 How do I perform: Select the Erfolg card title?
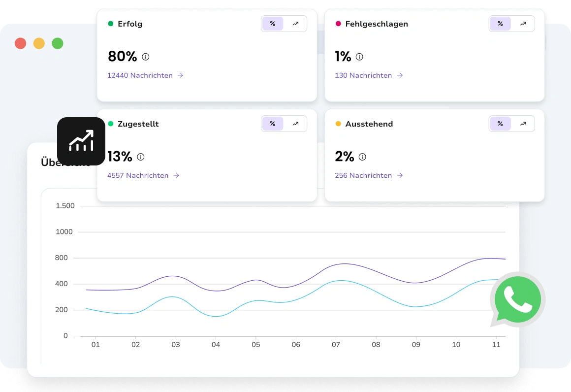click(129, 24)
